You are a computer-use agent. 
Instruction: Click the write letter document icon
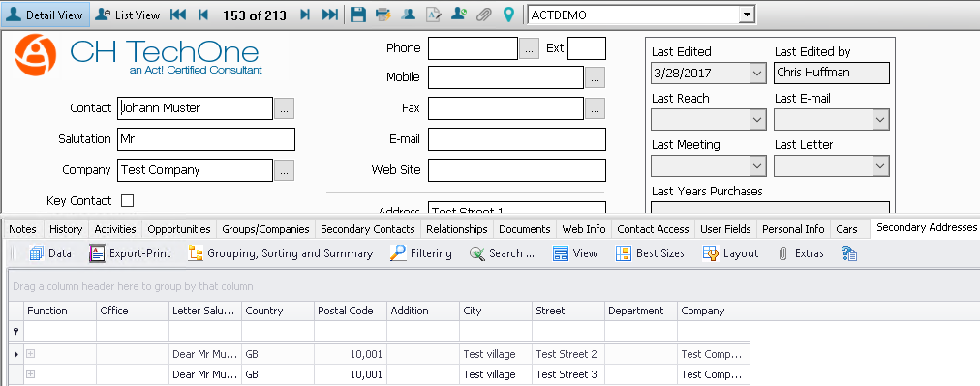[434, 15]
